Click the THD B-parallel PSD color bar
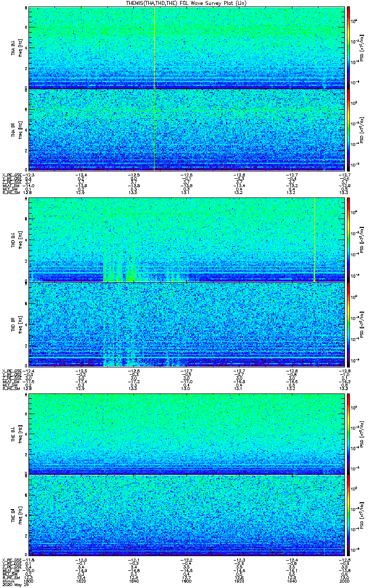Viewport: 368px width, 588px height. [348, 324]
